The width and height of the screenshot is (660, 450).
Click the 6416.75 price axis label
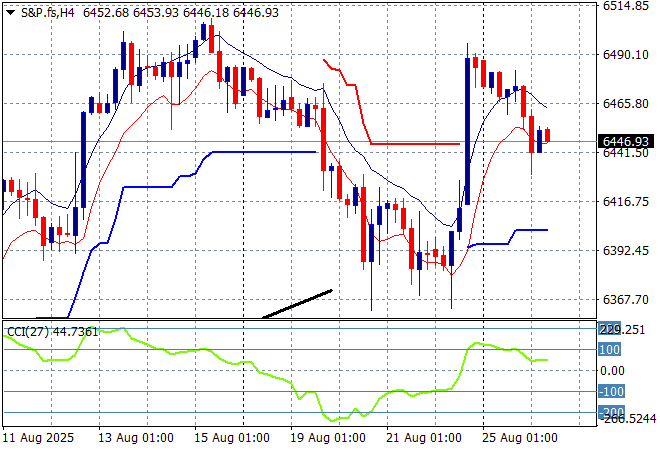click(x=625, y=201)
